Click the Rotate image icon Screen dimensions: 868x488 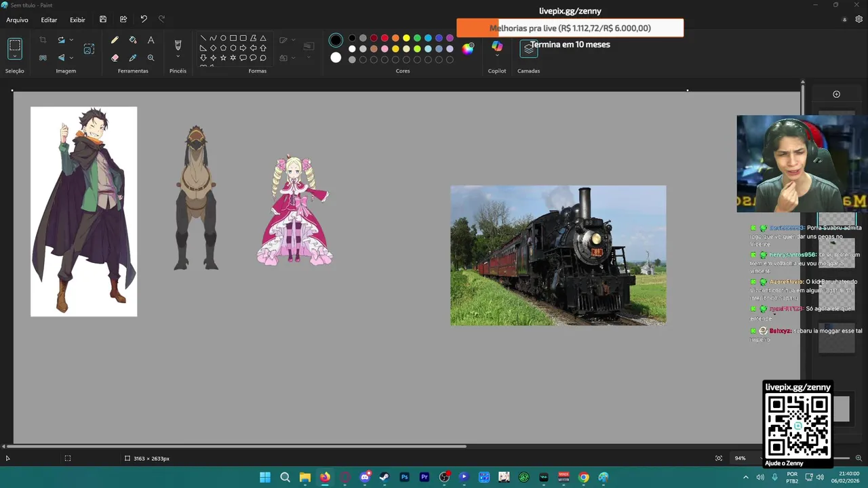point(61,40)
